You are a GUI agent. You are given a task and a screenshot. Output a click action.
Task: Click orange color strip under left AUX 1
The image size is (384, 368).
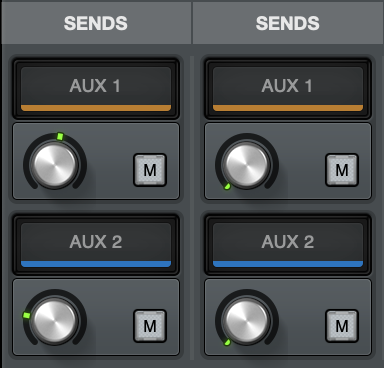click(96, 108)
